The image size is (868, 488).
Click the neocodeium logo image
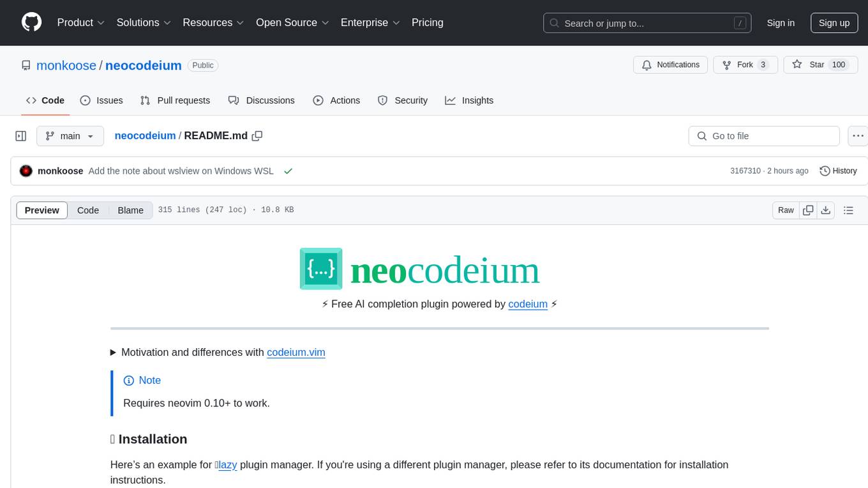420,269
